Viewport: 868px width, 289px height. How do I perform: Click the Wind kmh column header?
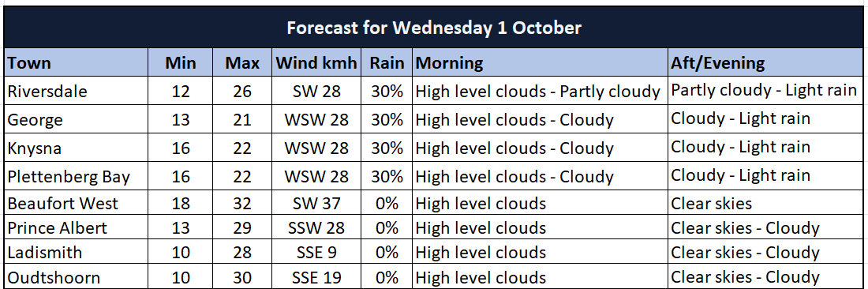316,62
